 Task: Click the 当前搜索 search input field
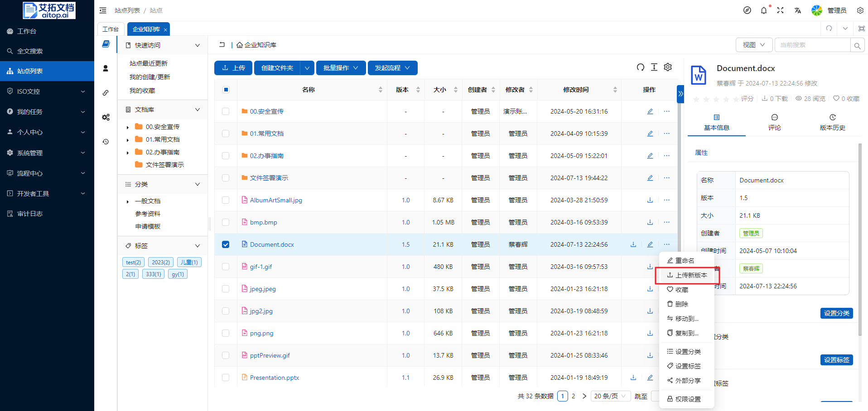812,45
